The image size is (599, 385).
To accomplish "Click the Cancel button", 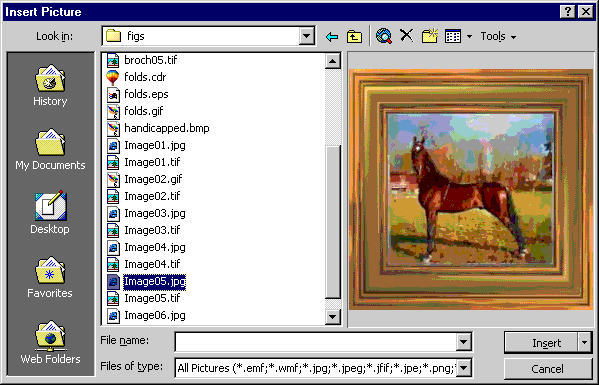I will coord(547,369).
